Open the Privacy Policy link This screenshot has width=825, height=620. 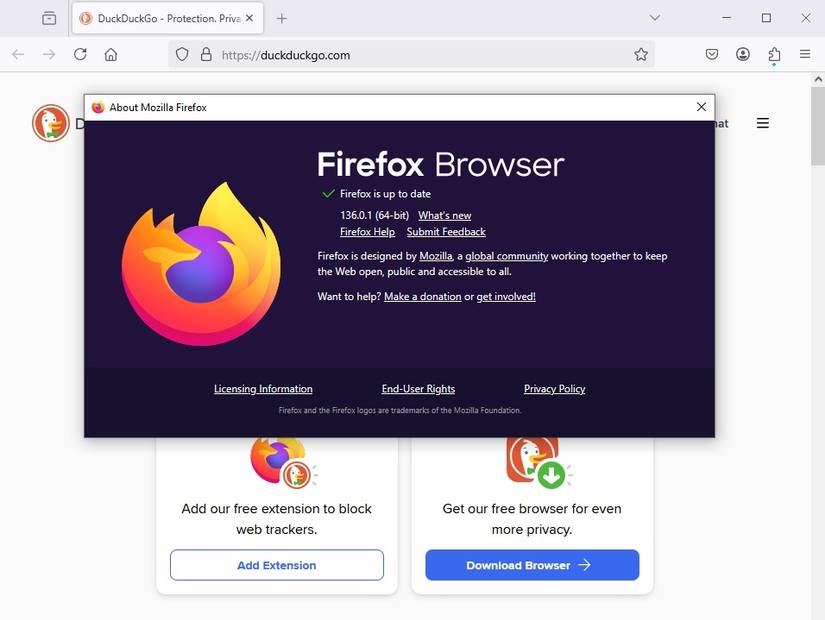[554, 389]
